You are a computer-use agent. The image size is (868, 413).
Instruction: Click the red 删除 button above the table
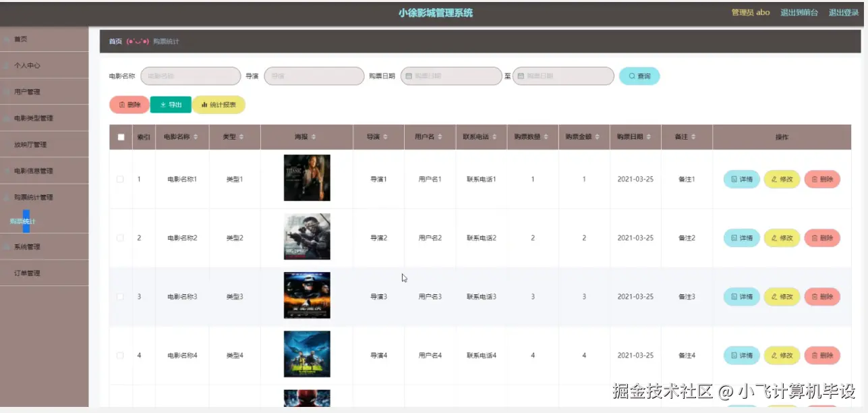pyautogui.click(x=129, y=105)
